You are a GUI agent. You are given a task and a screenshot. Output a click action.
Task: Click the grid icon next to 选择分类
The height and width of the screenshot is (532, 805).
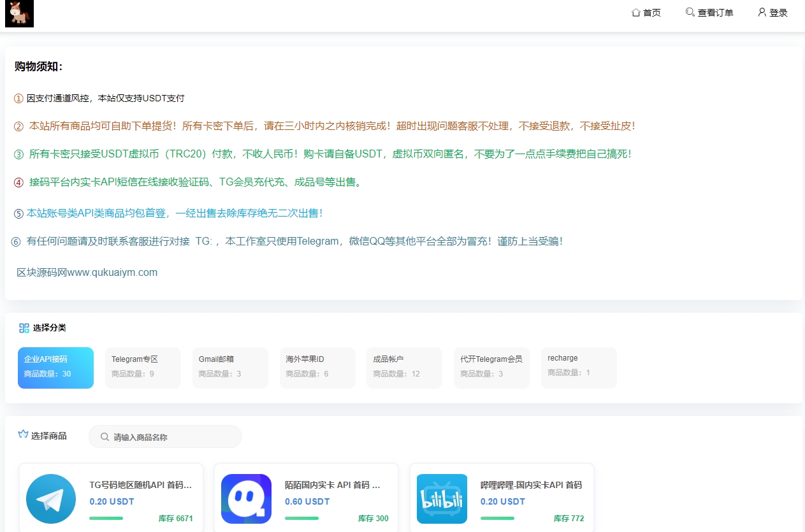(x=24, y=328)
